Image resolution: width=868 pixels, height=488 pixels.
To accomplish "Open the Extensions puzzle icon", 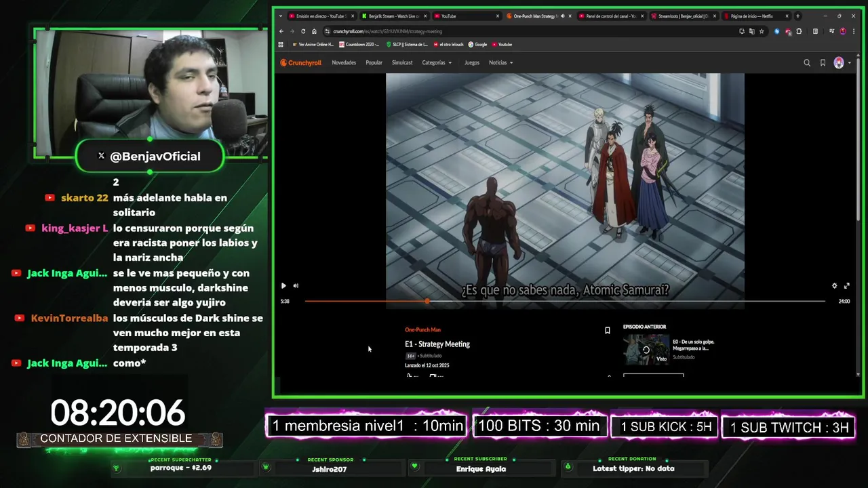I will [799, 31].
